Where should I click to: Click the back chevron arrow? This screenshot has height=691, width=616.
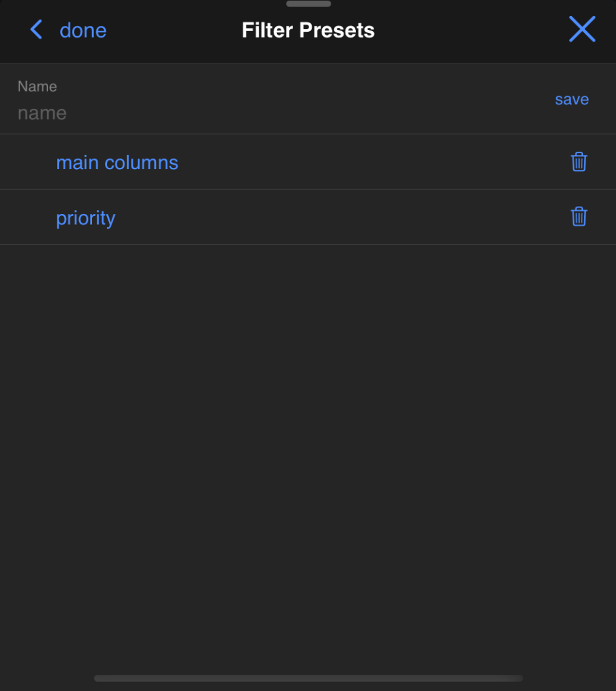coord(36,30)
